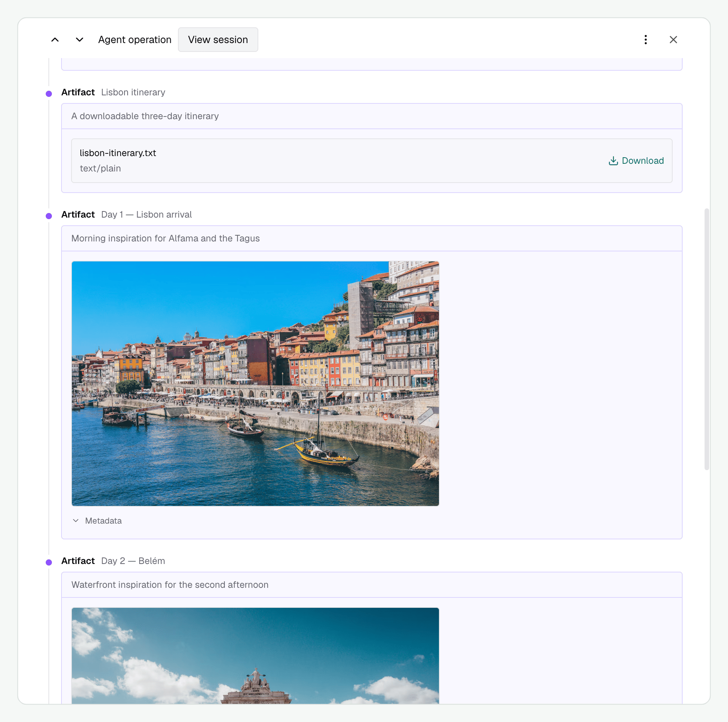This screenshot has height=722, width=728.
Task: Open the Day 2 Belém arch photo
Action: point(255,656)
